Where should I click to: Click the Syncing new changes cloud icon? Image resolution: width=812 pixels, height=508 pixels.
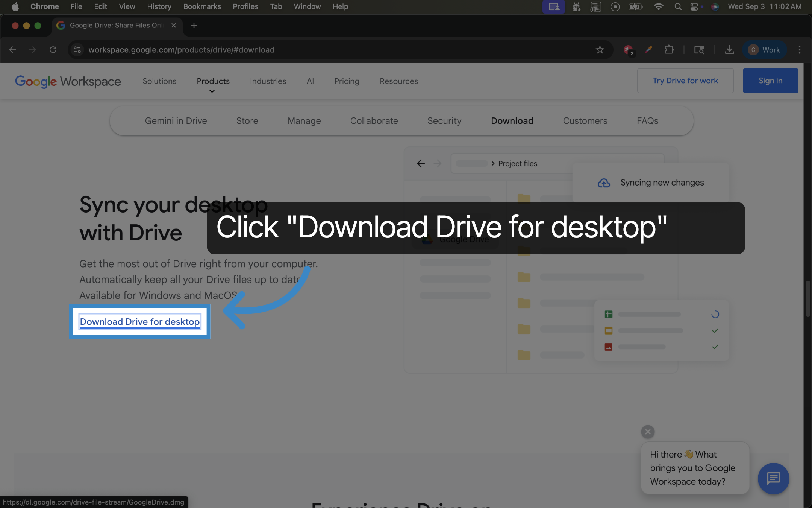pos(604,183)
